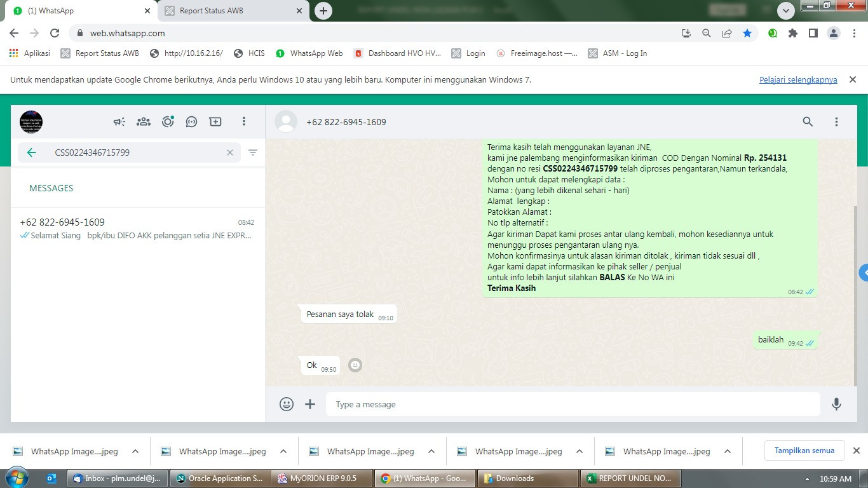
Task: Open the contact avatar in chat header
Action: (286, 121)
